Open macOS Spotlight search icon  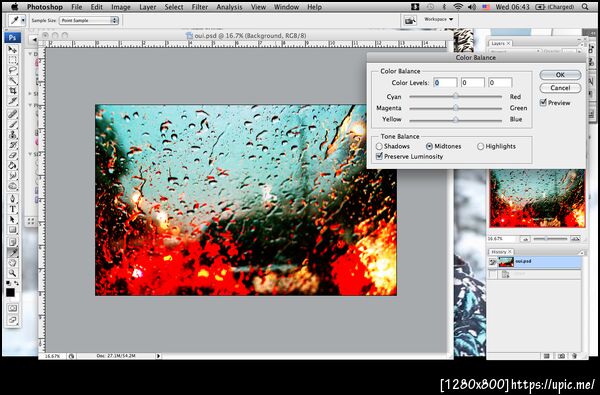(x=585, y=7)
